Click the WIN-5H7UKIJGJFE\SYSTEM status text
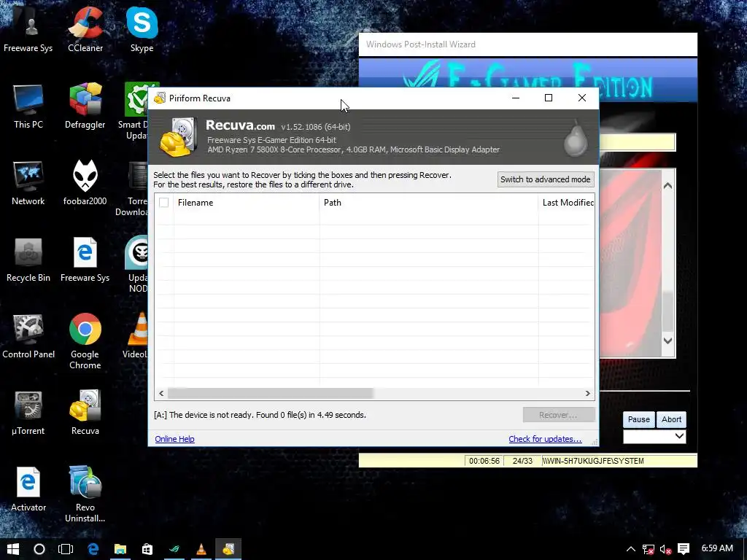Screen dimensions: 747x560 [593, 461]
